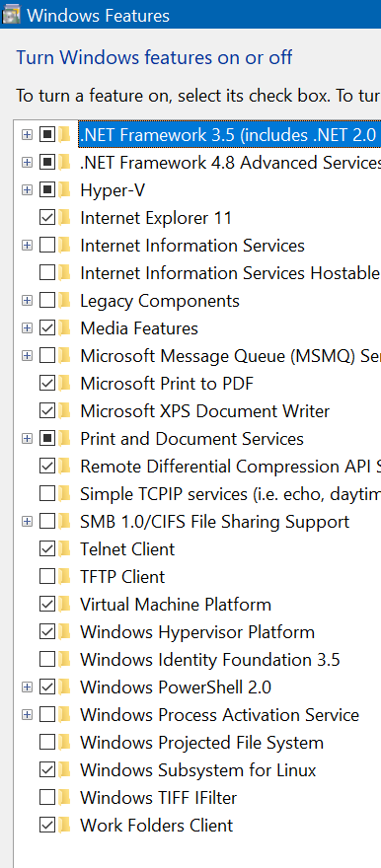Screen dimensions: 381x868
Task: Expand Print and Document Services node
Action: pyautogui.click(x=27, y=438)
